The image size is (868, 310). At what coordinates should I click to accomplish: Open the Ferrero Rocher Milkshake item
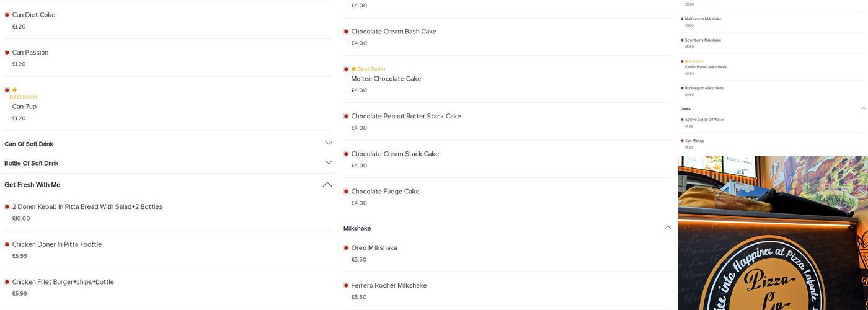pos(389,286)
